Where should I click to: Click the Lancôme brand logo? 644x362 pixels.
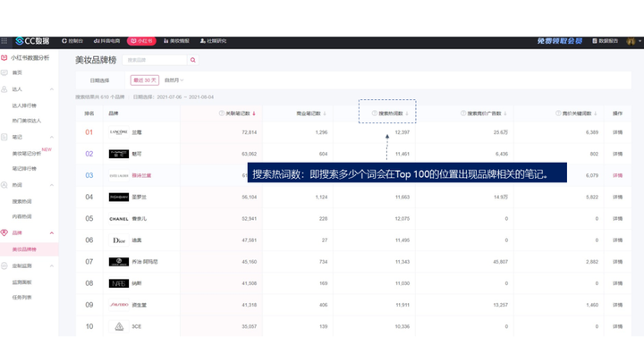tap(119, 132)
